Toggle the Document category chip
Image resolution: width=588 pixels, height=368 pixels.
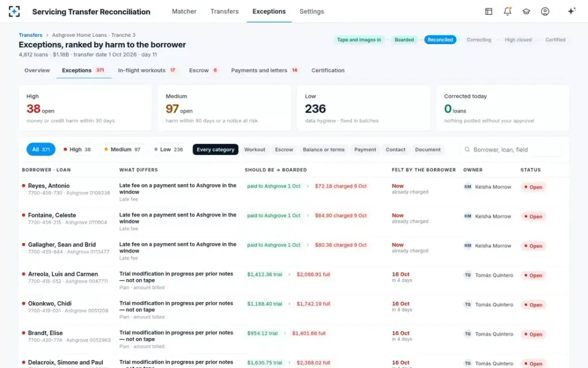coord(428,150)
